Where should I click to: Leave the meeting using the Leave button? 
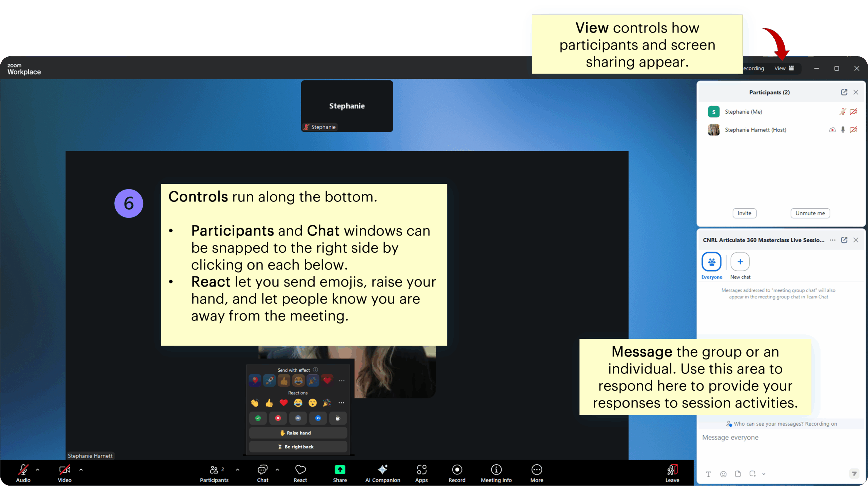point(672,473)
